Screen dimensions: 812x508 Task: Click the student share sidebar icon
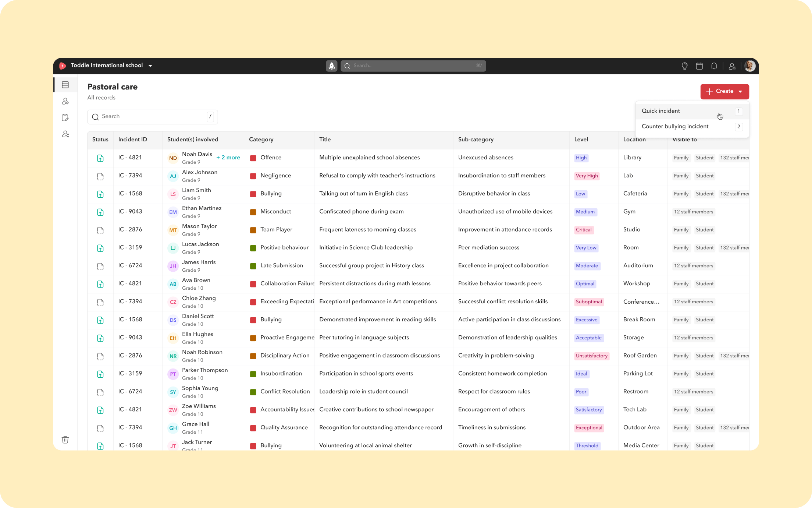(65, 101)
